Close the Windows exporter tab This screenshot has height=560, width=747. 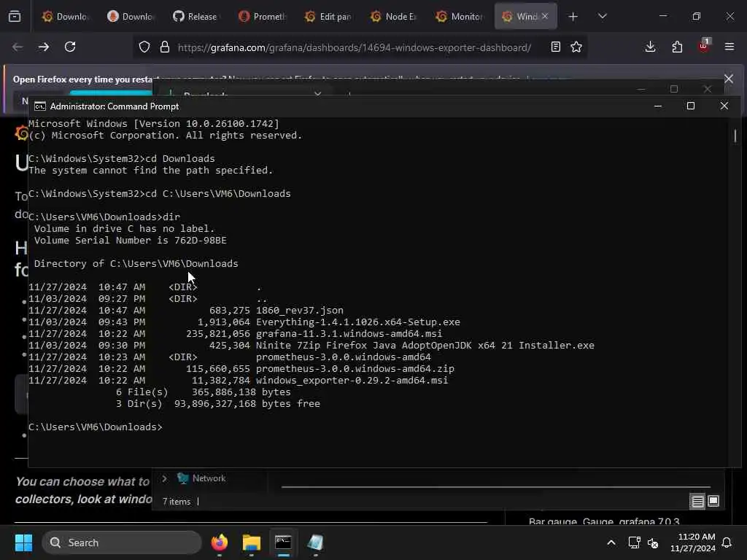click(x=545, y=16)
